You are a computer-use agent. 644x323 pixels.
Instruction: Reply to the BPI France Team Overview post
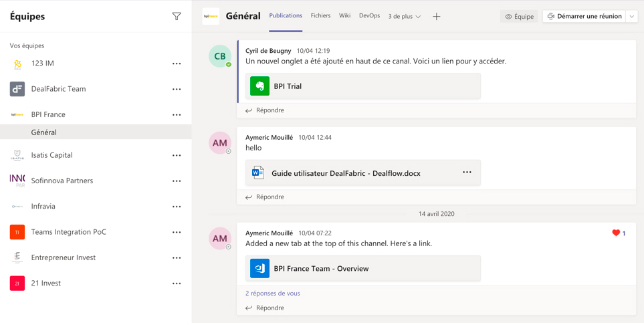pyautogui.click(x=265, y=308)
